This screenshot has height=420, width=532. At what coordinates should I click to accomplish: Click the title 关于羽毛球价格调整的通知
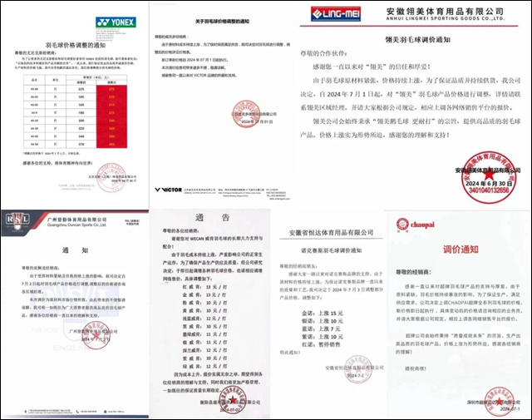point(222,22)
